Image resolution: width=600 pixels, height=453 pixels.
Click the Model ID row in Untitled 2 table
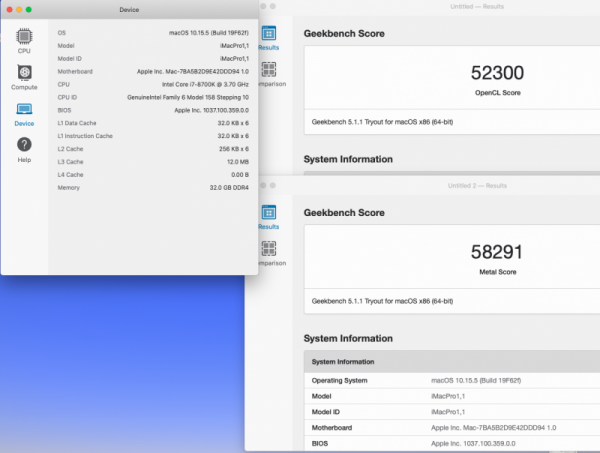pyautogui.click(x=452, y=412)
